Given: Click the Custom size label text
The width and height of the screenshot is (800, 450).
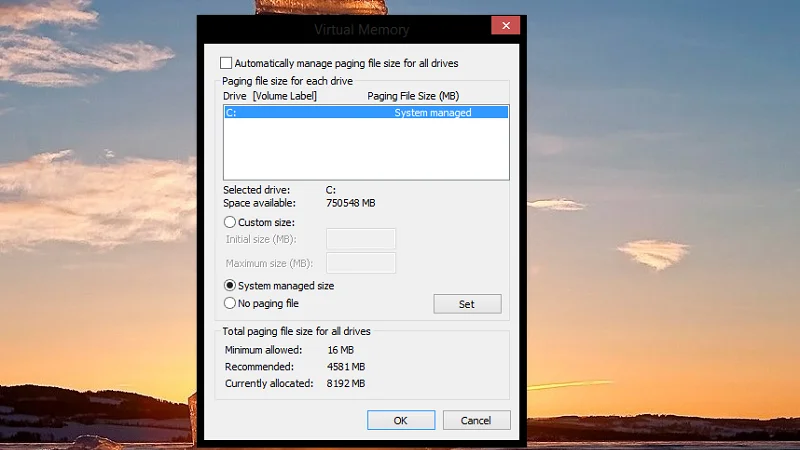Looking at the screenshot, I should [x=266, y=222].
